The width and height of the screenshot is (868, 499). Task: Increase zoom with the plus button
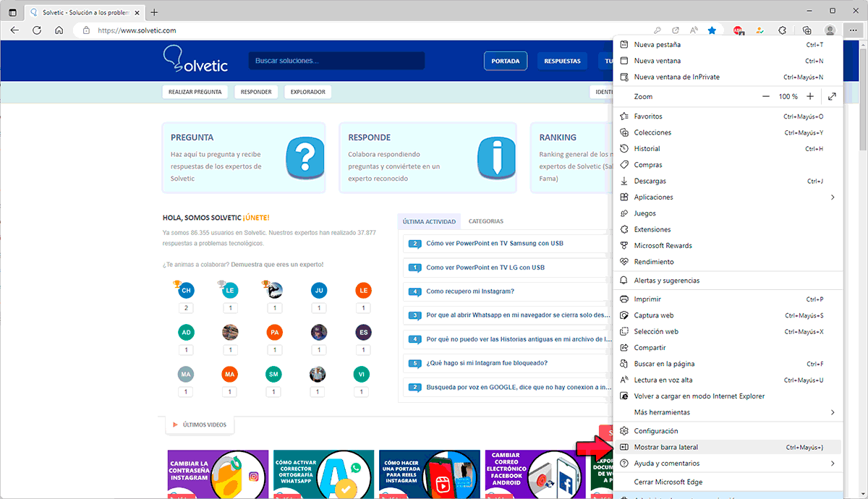810,96
